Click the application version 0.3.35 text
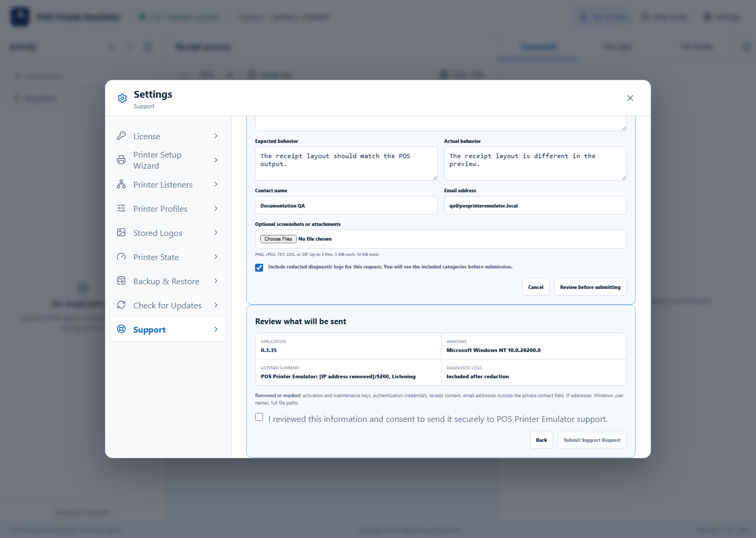Screen dimensions: 756x538 coord(269,350)
